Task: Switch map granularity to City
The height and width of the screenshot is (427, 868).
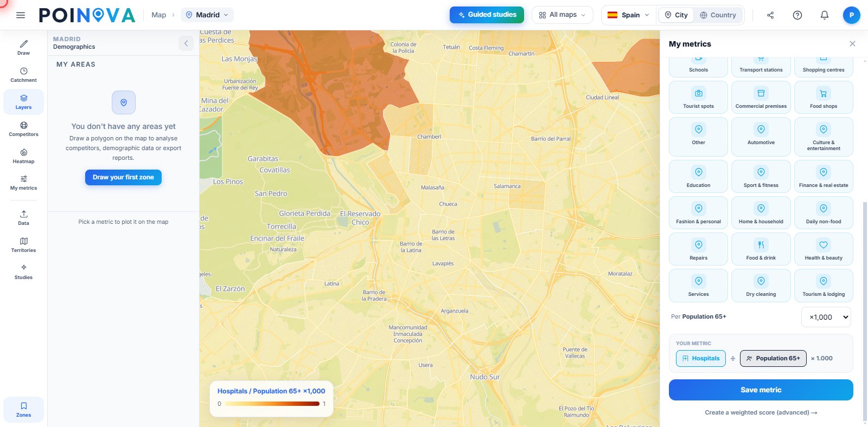Action: coord(676,15)
